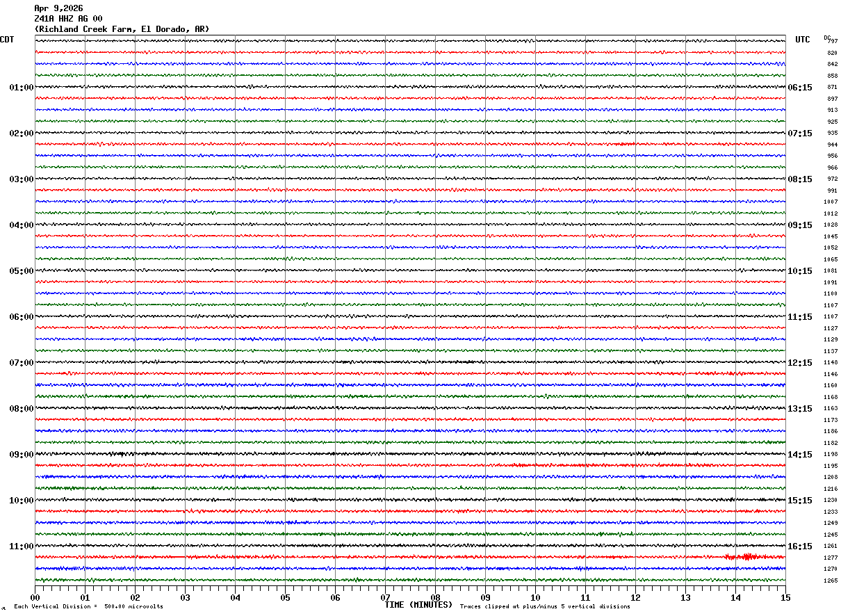Pick the 11:00 CDT row label
This screenshot has width=841, height=616.
point(21,546)
